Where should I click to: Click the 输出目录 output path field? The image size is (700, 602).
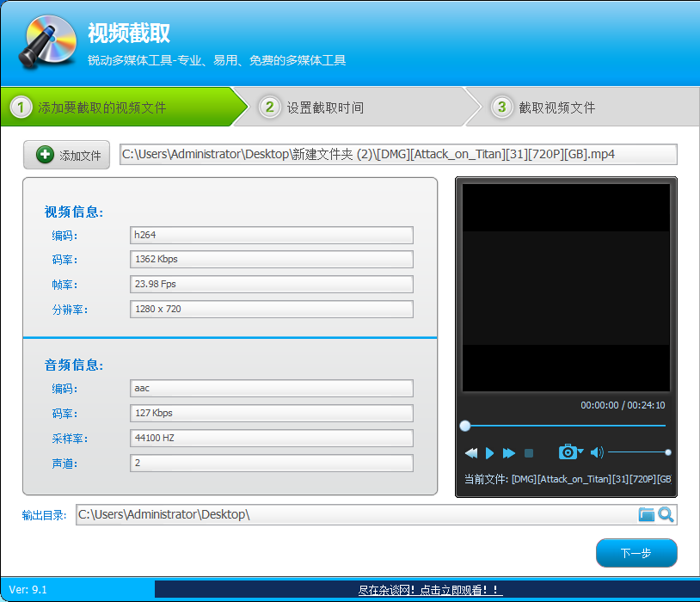(x=377, y=514)
